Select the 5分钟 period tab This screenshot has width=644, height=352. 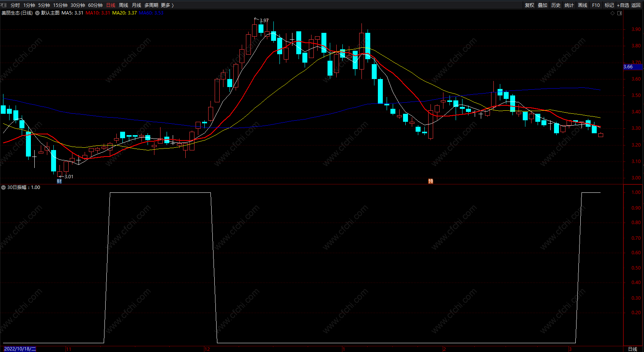[44, 5]
